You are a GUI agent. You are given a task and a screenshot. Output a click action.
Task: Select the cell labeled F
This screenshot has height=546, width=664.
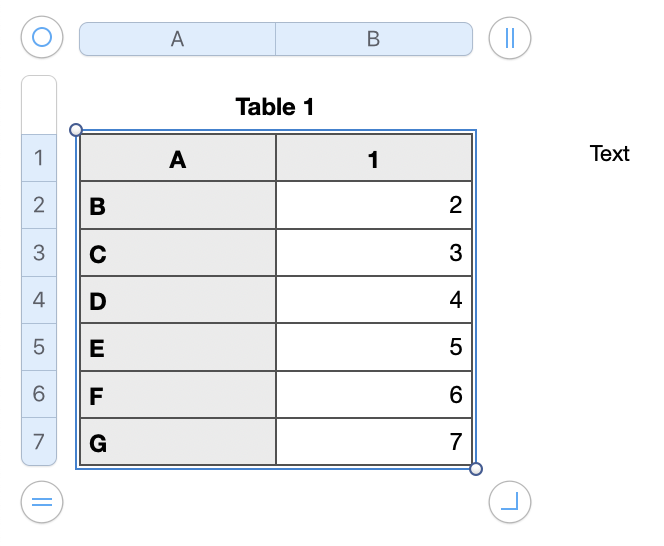tap(177, 395)
